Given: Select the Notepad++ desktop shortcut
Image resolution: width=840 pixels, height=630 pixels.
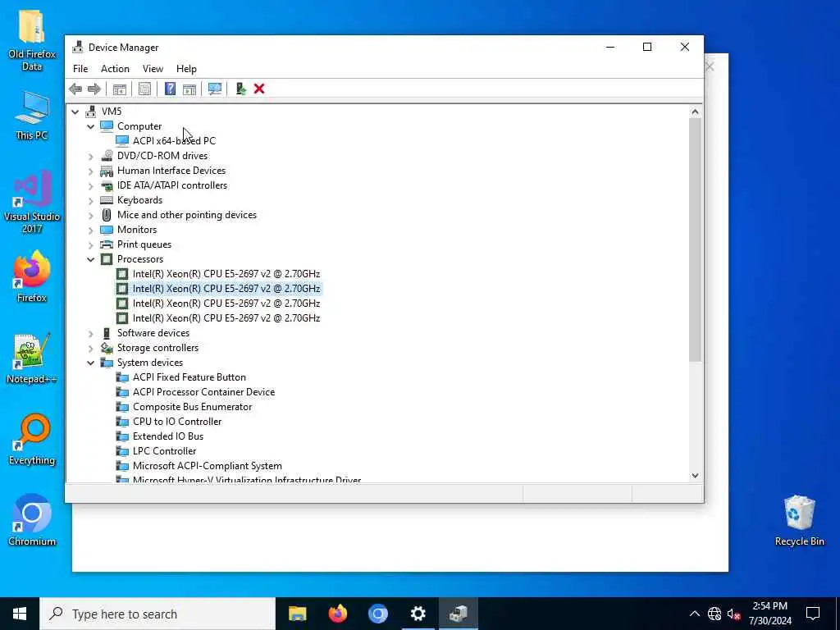Looking at the screenshot, I should tap(32, 358).
